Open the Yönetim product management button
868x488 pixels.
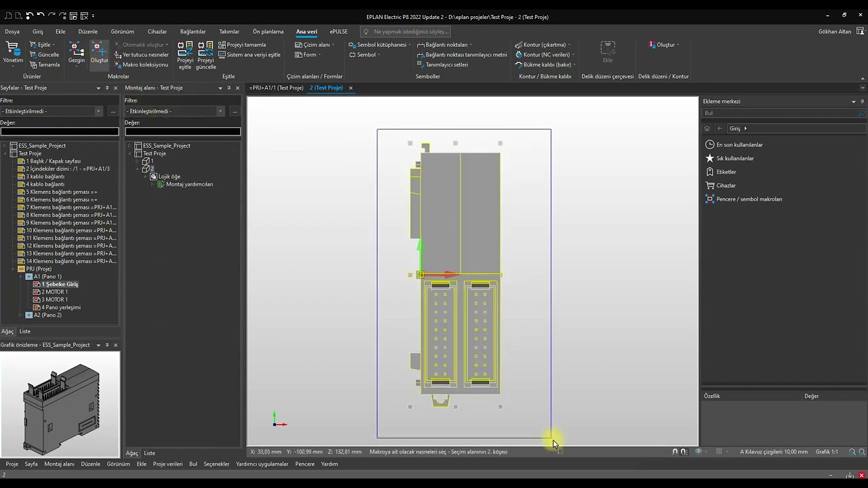pos(13,53)
